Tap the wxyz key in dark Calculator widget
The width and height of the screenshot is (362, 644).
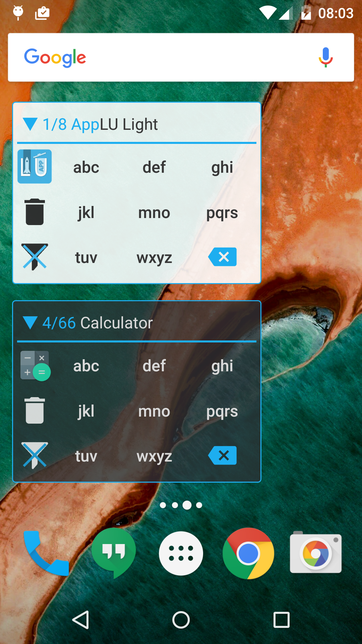coord(154,457)
